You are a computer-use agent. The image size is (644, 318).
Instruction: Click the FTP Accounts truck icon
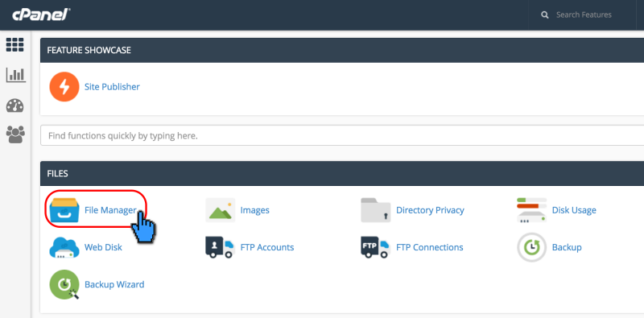(x=219, y=247)
